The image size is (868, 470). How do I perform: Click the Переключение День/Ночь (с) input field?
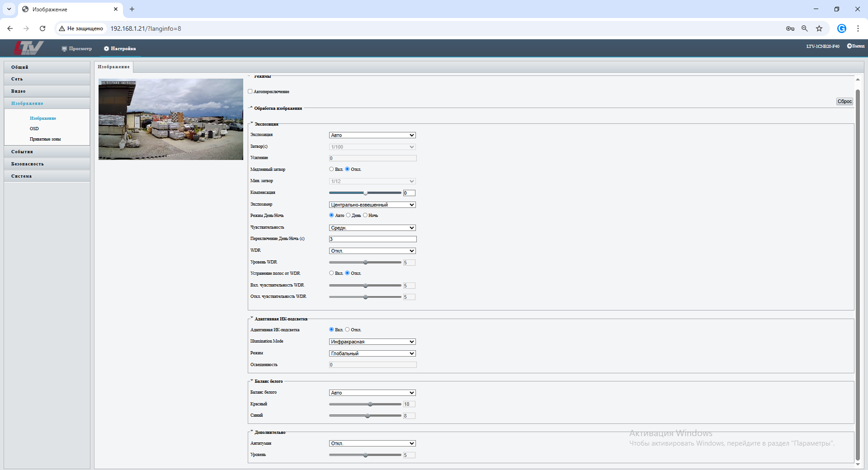click(x=373, y=239)
